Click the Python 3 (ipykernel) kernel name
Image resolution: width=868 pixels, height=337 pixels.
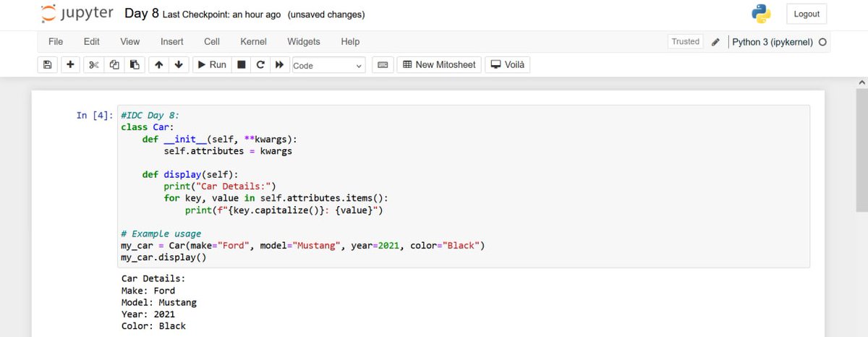[x=773, y=42]
